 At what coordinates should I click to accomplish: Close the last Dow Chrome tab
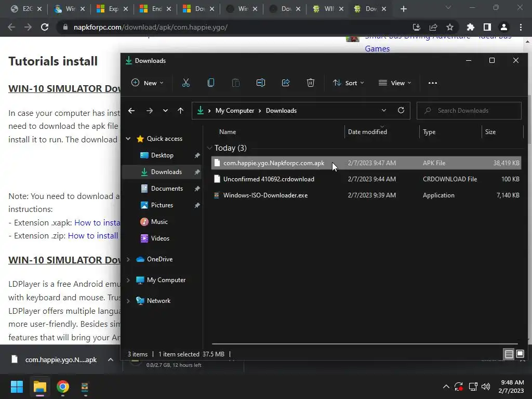pyautogui.click(x=384, y=9)
